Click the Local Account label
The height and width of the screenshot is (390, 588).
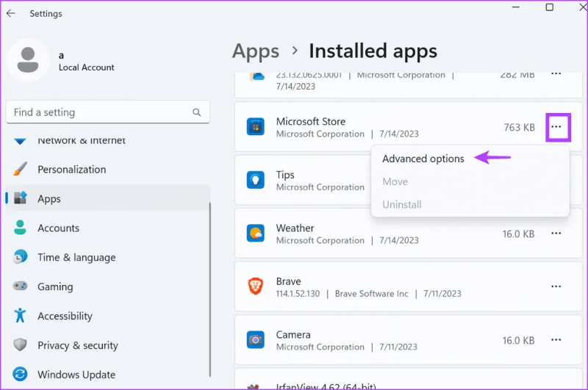pyautogui.click(x=87, y=68)
